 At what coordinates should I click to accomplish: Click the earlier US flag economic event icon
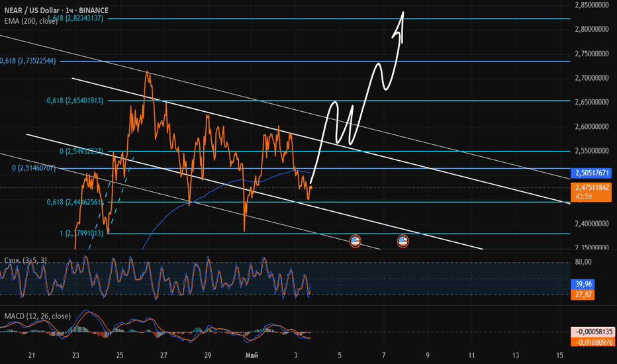355,241
